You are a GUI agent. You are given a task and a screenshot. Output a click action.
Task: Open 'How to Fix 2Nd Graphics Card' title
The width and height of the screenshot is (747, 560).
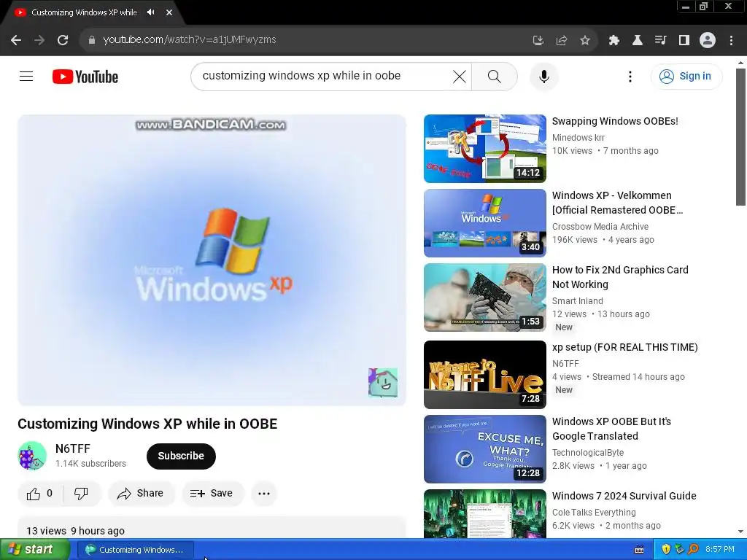620,277
